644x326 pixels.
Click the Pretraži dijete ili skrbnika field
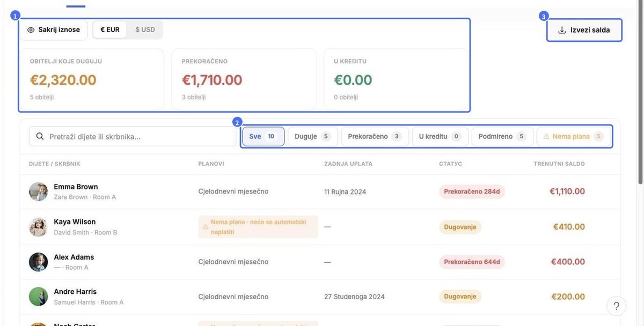point(133,136)
